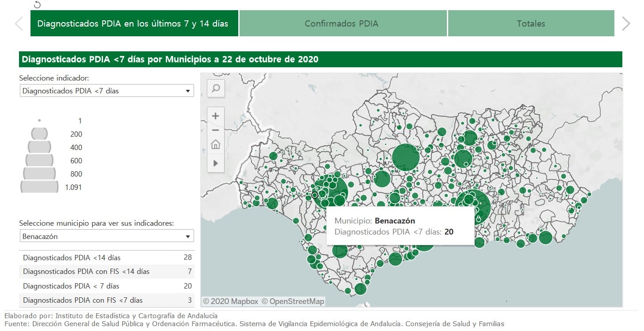Open the 'Seleccione indicador' dropdown
The height and width of the screenshot is (331, 644).
107,91
